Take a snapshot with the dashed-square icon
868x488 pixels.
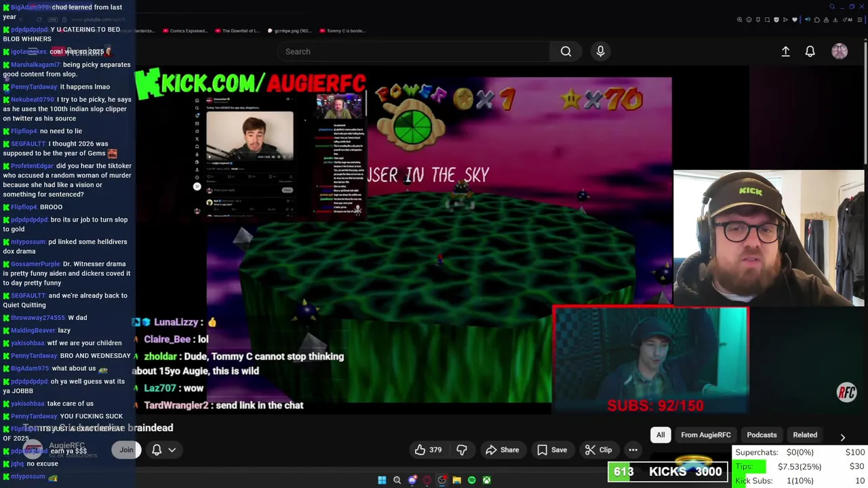coord(767,20)
